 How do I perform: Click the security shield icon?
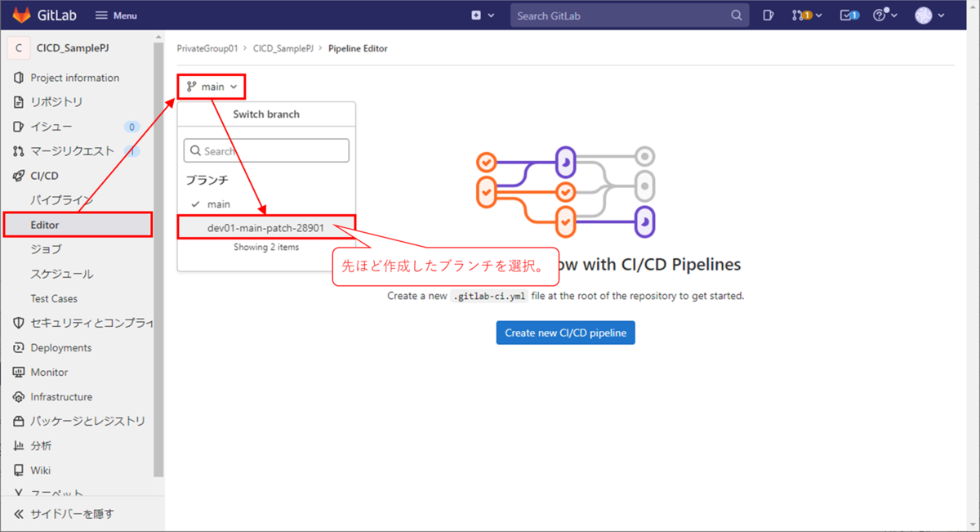click(19, 323)
